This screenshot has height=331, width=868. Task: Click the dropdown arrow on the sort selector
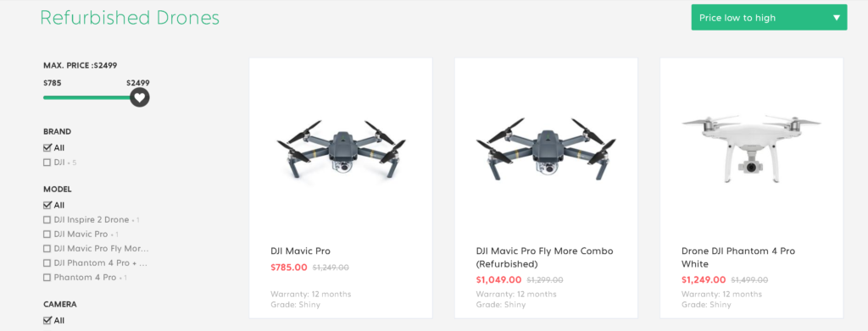837,18
